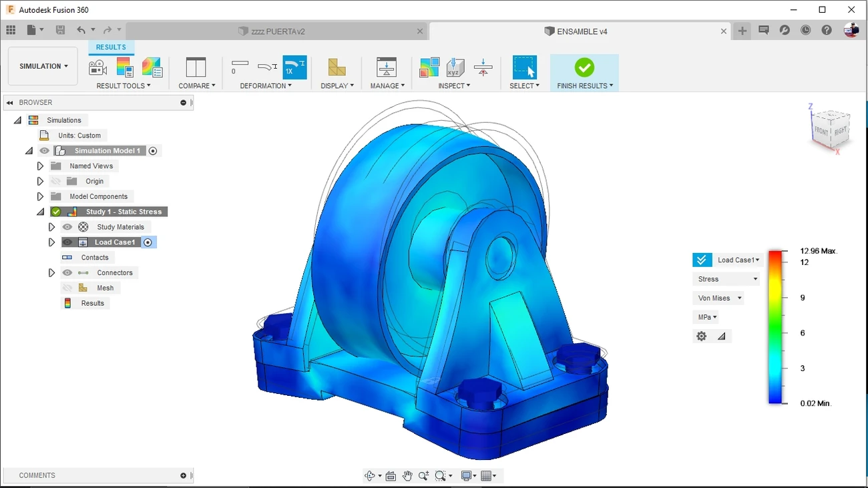Click the Finish Results green checkmark icon

point(584,67)
